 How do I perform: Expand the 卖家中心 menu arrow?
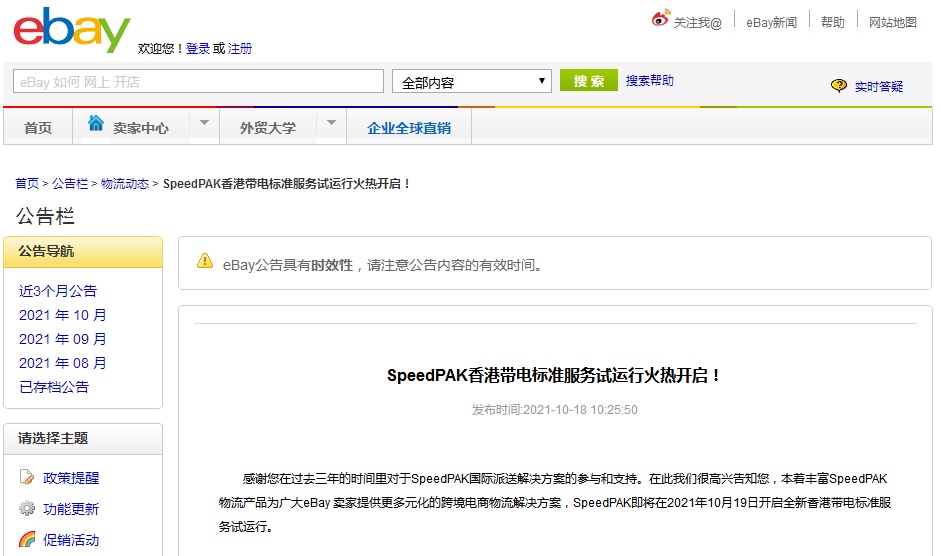pyautogui.click(x=204, y=122)
